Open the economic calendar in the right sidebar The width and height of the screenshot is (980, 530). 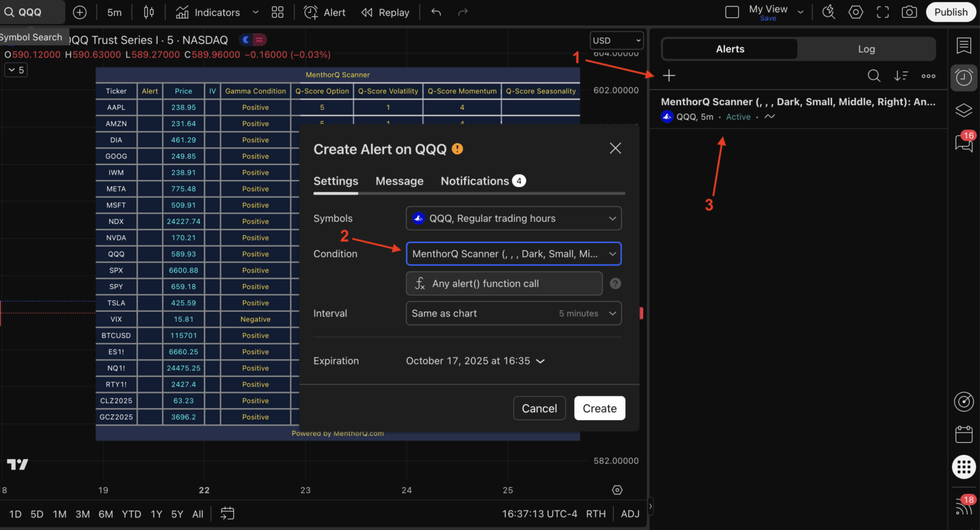(963, 434)
